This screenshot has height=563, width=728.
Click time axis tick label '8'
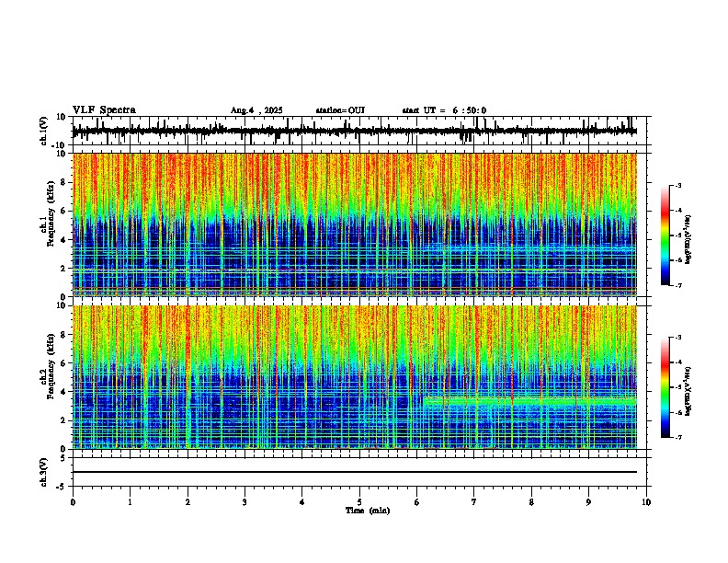click(x=531, y=502)
